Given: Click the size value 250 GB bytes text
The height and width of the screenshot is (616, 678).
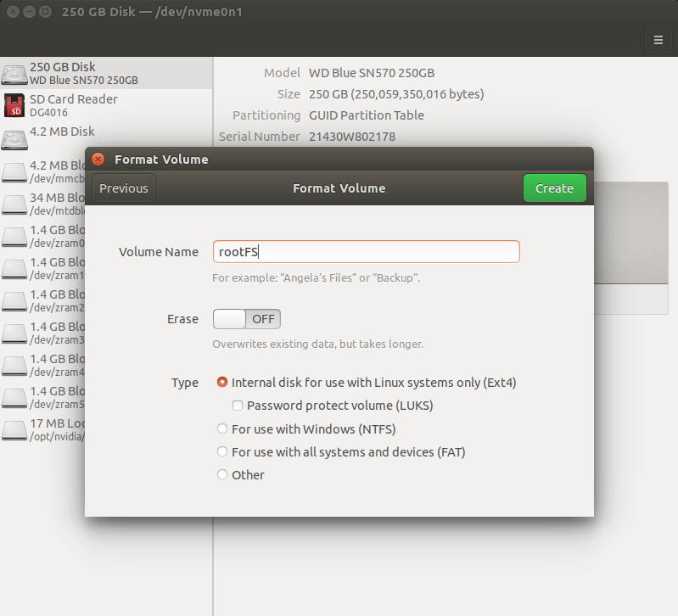Looking at the screenshot, I should (396, 94).
